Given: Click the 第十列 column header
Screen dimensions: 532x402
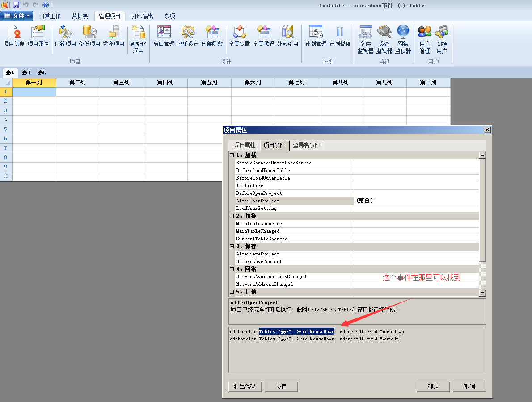Looking at the screenshot, I should (429, 83).
